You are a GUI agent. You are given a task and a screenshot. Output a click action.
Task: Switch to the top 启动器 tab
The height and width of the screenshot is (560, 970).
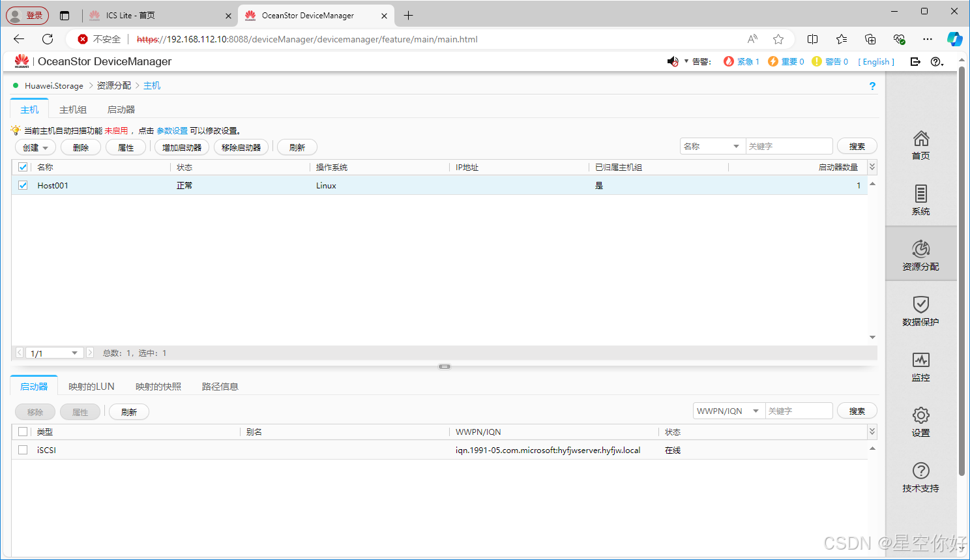pos(121,110)
